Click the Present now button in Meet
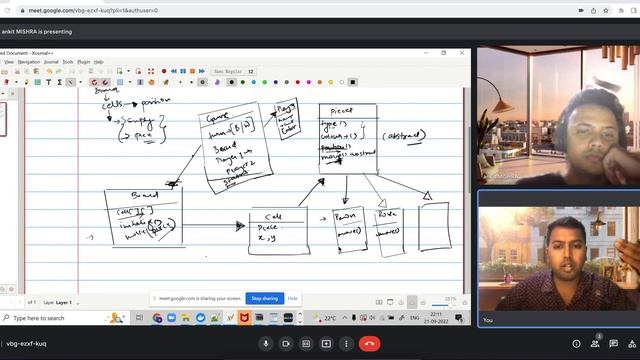Screen dimensions: 640x360 pos(326,344)
